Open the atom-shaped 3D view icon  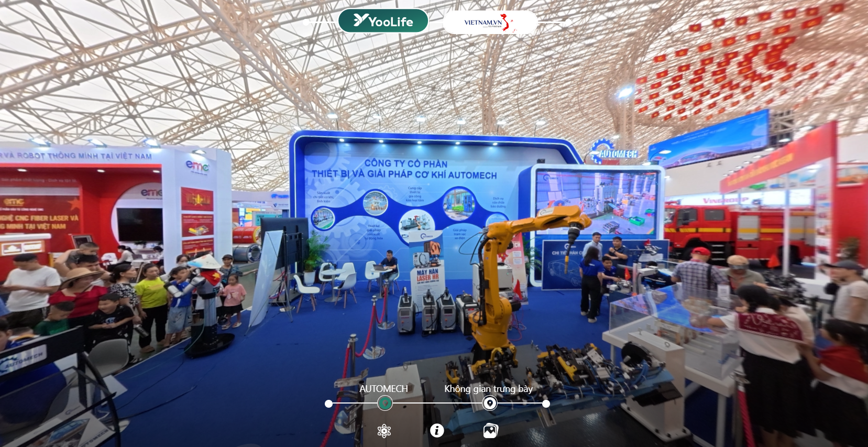384,431
